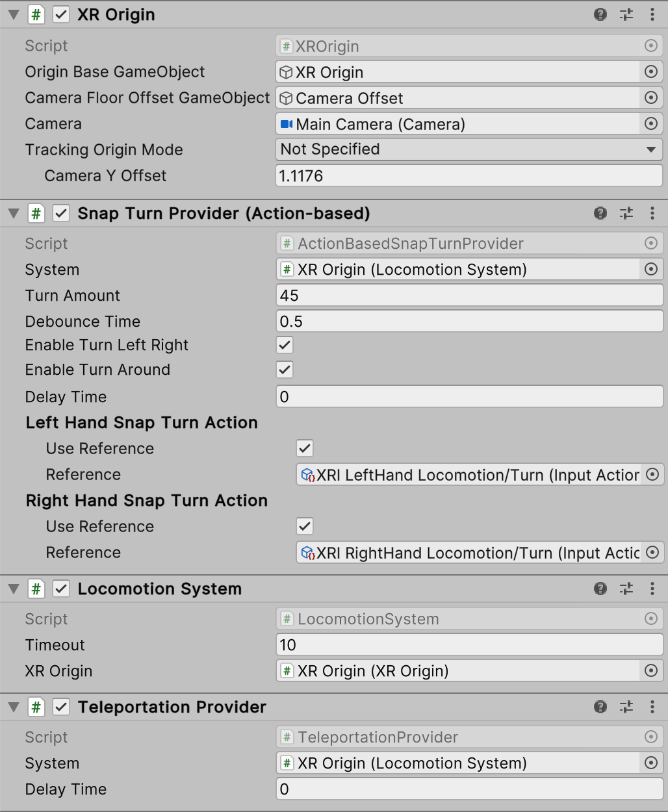
Task: Open help for XR Origin component
Action: (600, 14)
